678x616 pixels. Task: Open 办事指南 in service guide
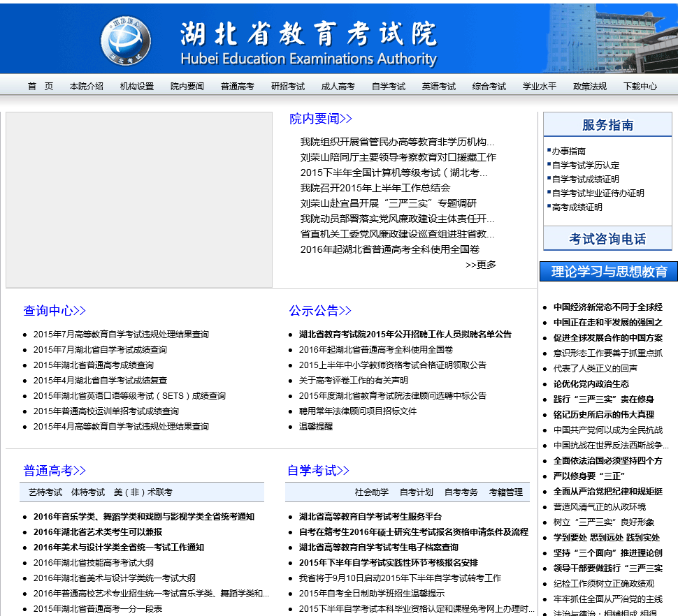coord(568,151)
